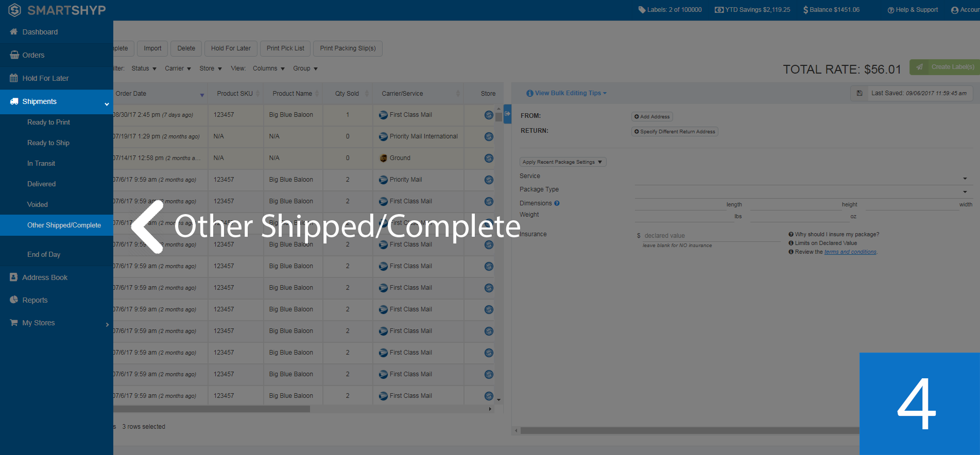980x455 pixels.
Task: Click the store icon in the Priority Mail International row
Action: coord(489,136)
